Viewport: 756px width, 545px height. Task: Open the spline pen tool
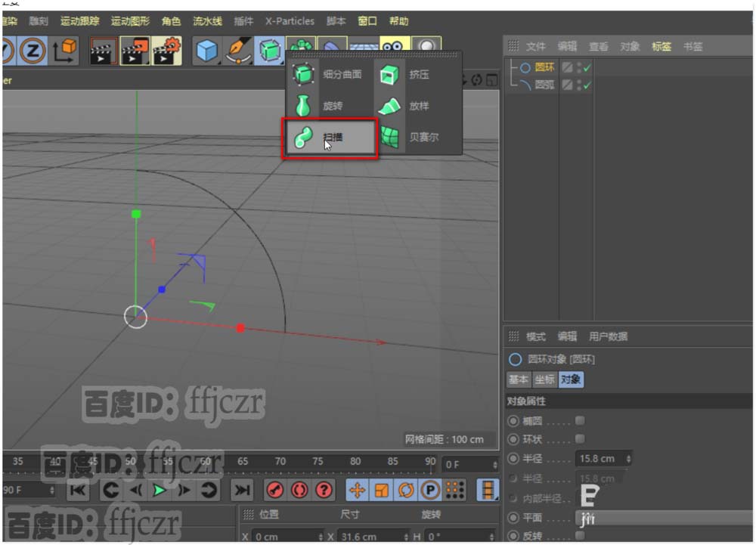coord(239,51)
